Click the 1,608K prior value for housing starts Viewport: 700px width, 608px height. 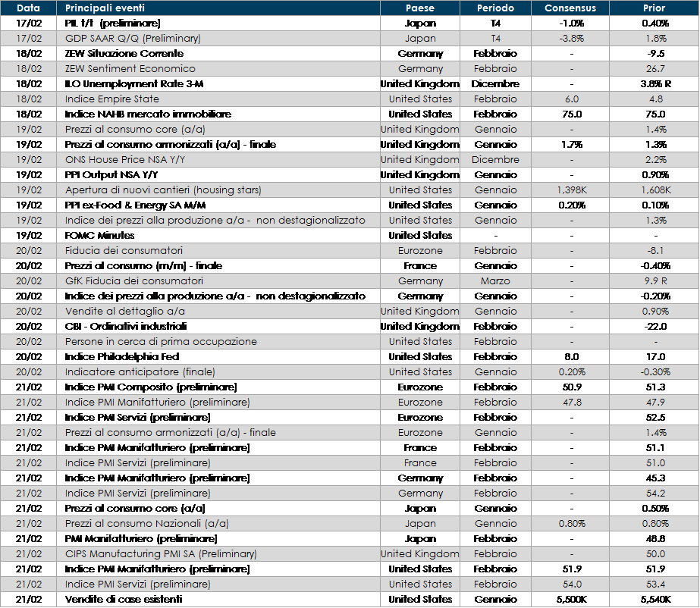pyautogui.click(x=653, y=190)
